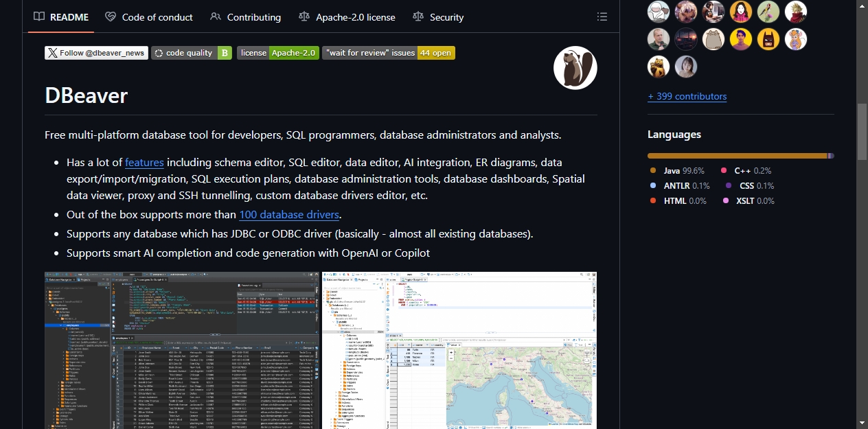Click the languages percentage bar
Screen dimensions: 868x429
pyautogui.click(x=741, y=156)
